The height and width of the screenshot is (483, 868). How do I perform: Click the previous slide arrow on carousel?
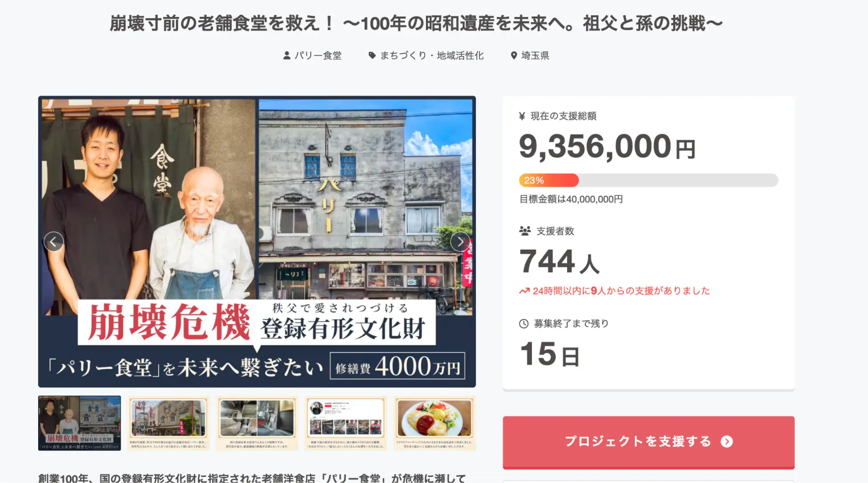[53, 241]
